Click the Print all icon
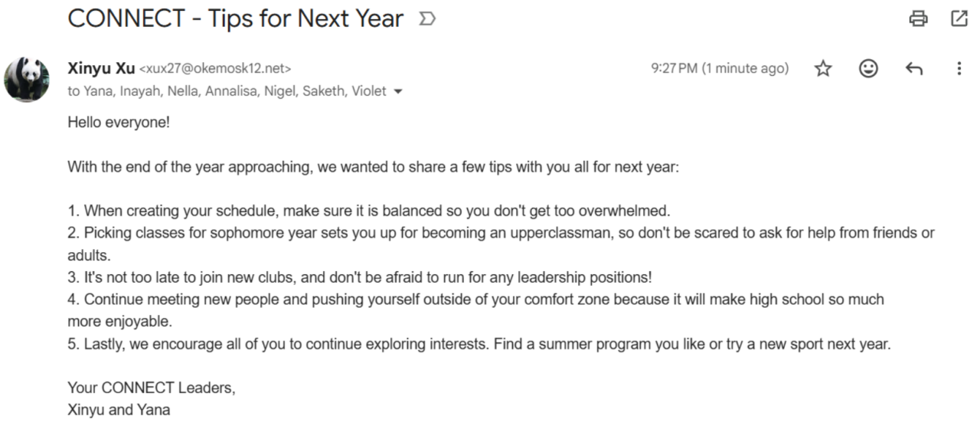 click(918, 19)
